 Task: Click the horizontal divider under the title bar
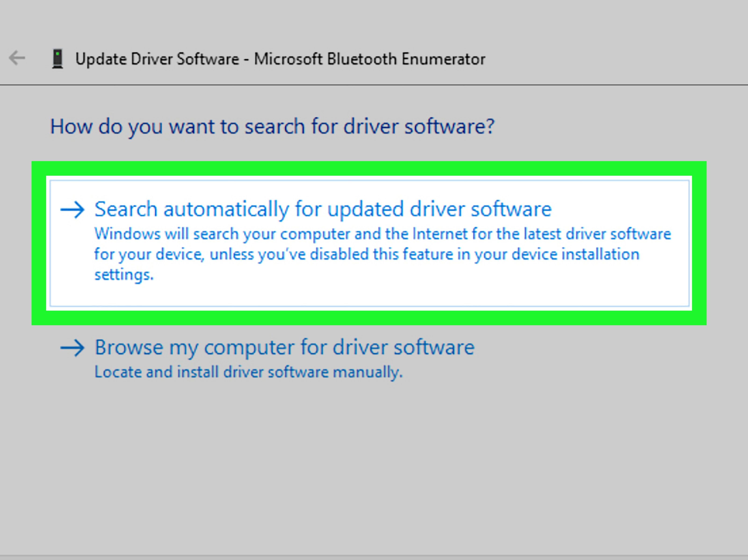374,85
